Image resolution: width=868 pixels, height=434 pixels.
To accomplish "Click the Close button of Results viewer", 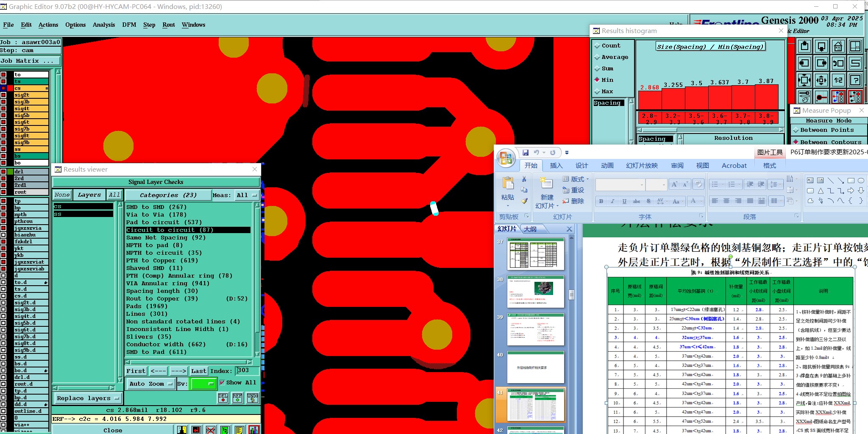I will click(x=113, y=430).
